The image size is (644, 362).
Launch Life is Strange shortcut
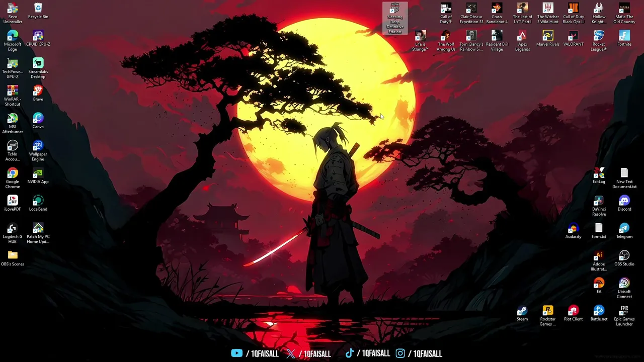pos(420,41)
